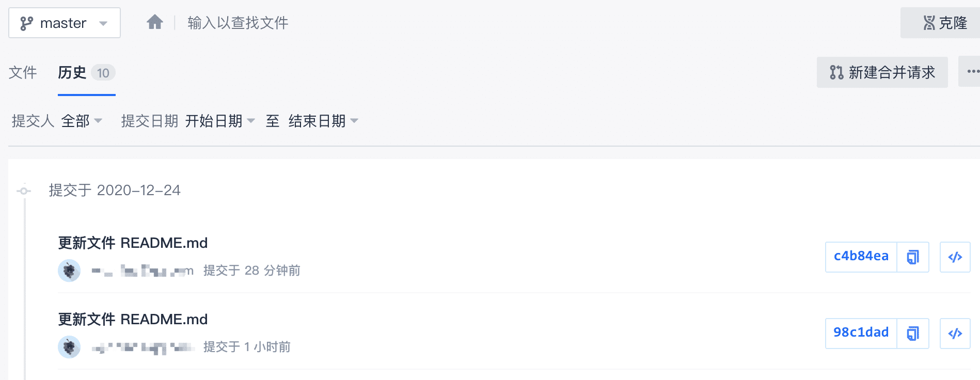Open commit hash link 98c1dad

[861, 332]
